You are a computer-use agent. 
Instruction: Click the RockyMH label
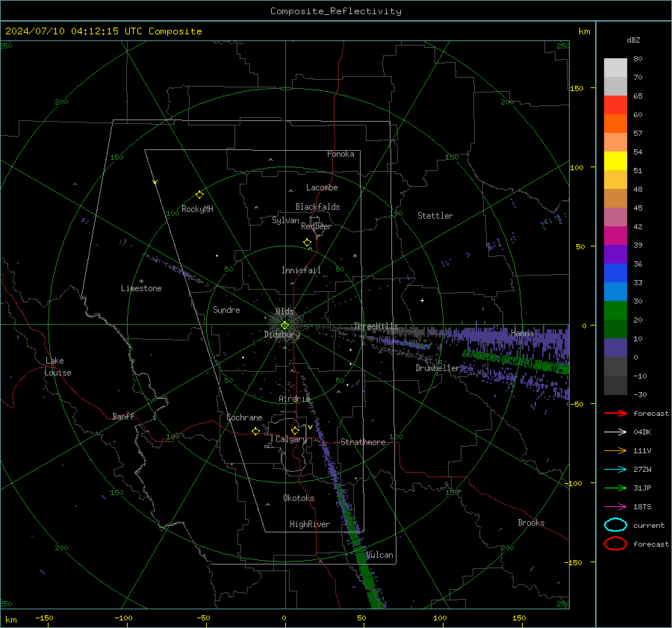point(197,209)
